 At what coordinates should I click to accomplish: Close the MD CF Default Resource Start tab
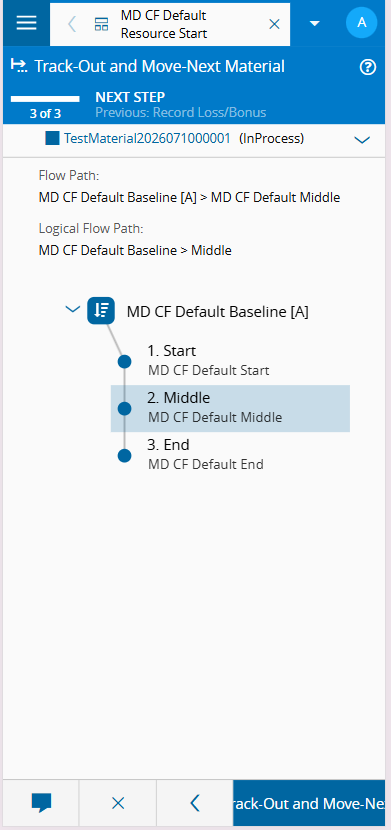point(274,24)
